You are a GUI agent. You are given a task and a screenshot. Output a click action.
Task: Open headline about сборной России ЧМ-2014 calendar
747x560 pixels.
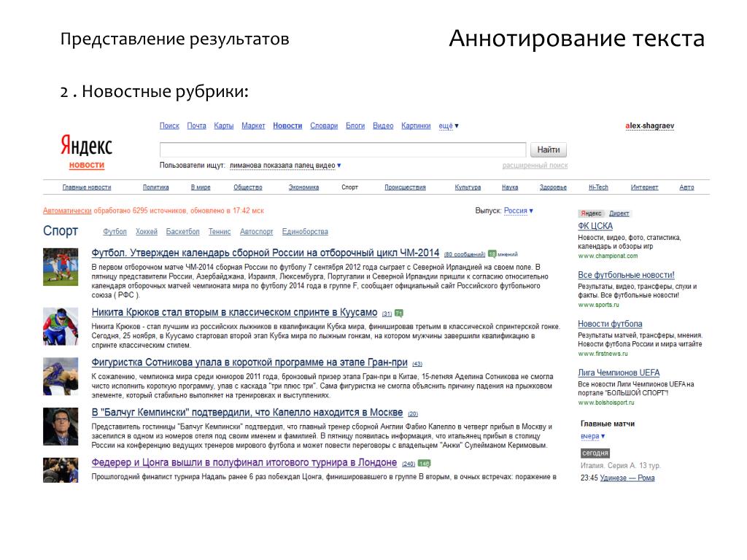coord(266,253)
